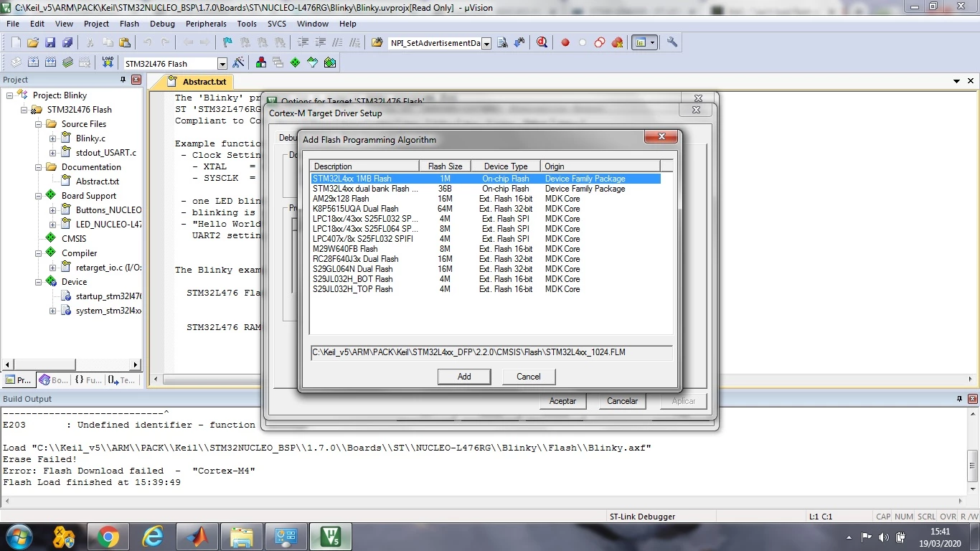Download to flash using the LOAD icon
The image size is (980, 551).
108,63
